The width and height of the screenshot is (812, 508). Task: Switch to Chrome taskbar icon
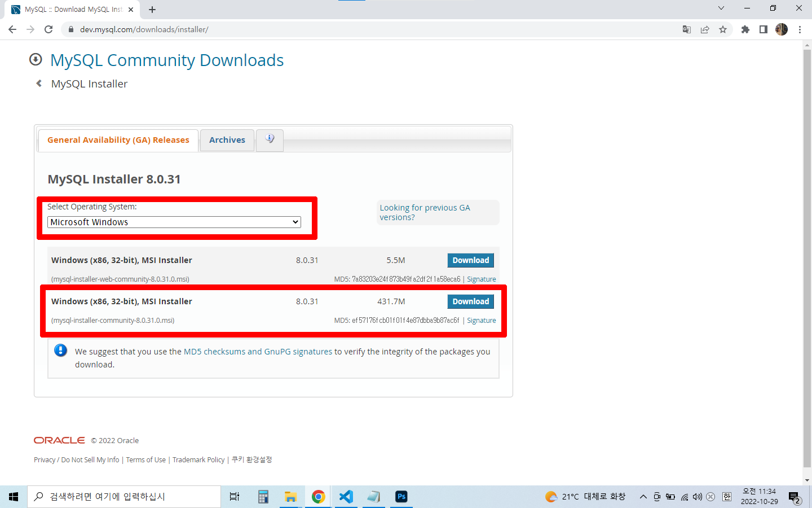[318, 497]
